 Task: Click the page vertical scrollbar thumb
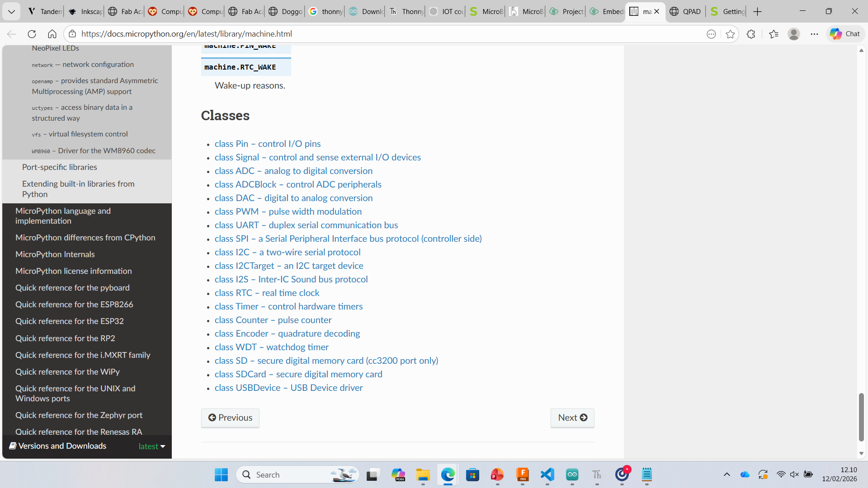click(861, 417)
